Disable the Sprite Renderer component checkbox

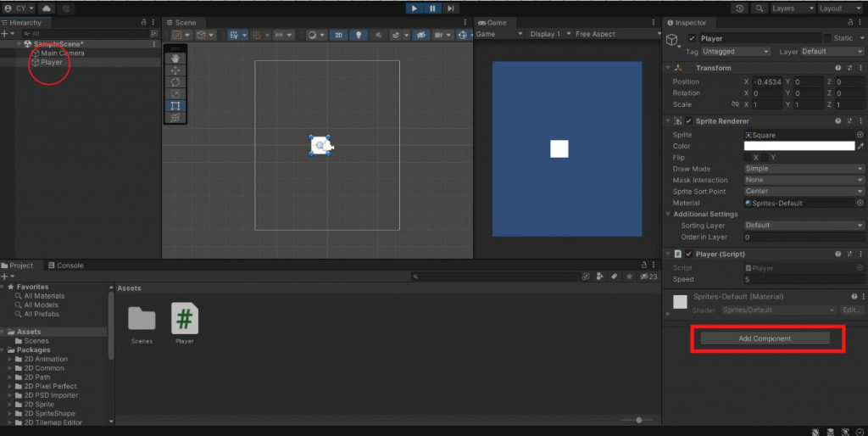(688, 120)
